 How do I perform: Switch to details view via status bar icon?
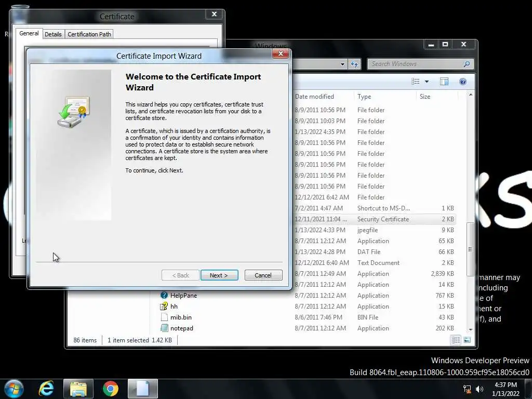[x=456, y=340]
